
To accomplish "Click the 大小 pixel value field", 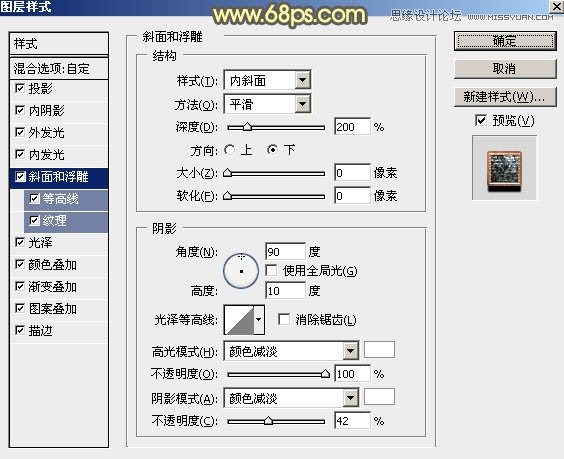I will (352, 173).
